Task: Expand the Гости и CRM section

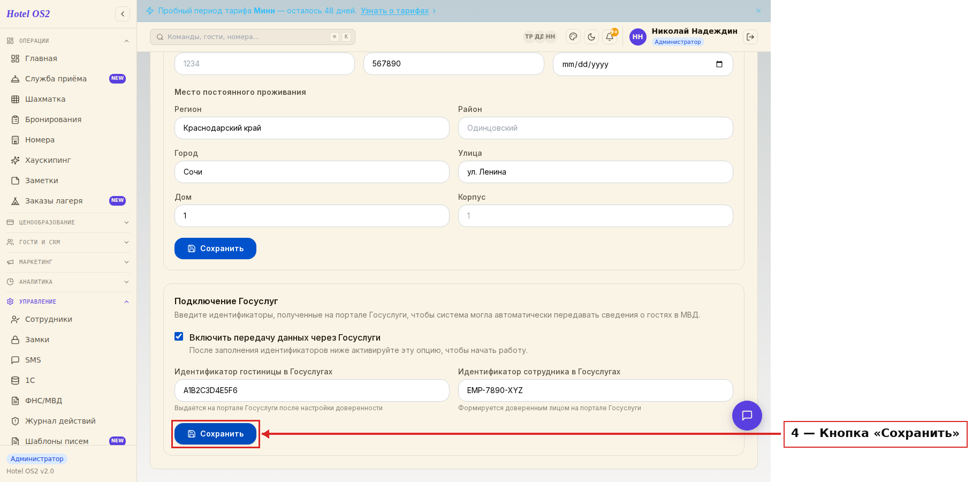Action: [x=68, y=242]
